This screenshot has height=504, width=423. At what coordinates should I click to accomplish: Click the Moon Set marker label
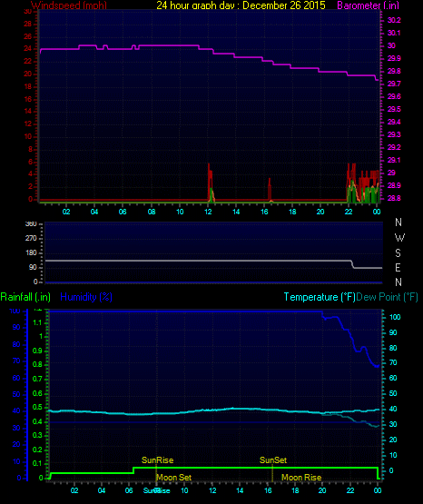174,478
